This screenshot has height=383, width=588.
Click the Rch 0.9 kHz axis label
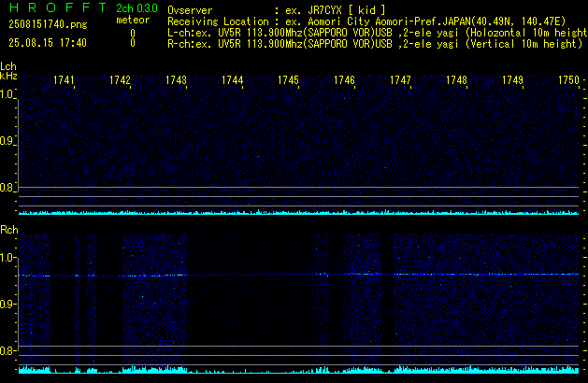point(7,304)
